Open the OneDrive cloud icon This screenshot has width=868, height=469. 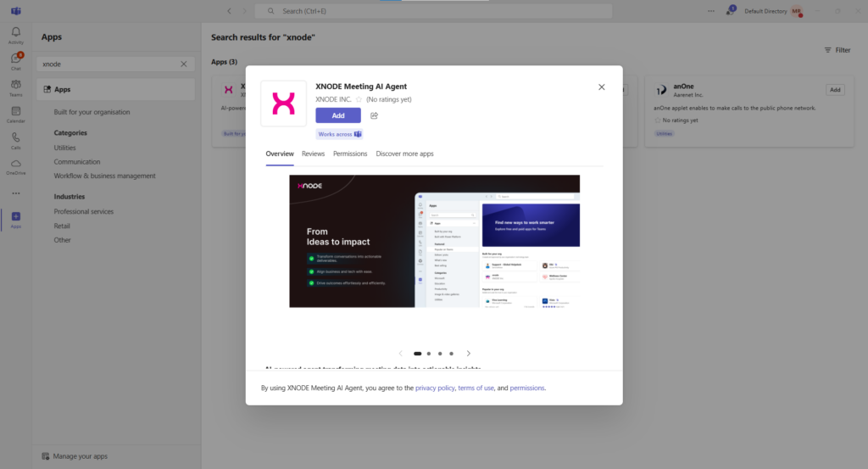16,164
